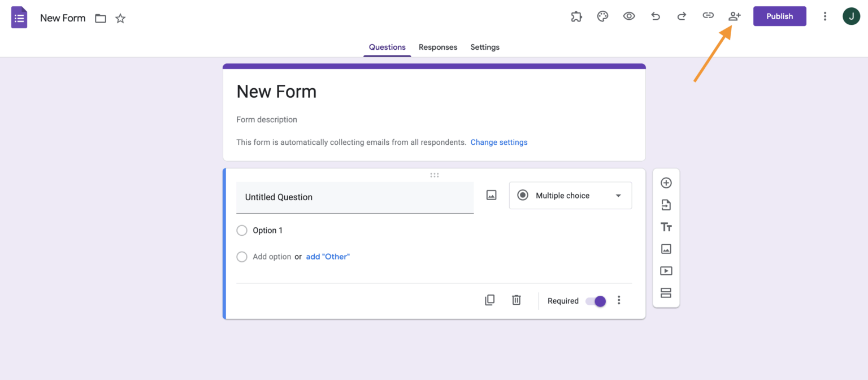Open the form's three-dot options menu

tap(825, 16)
